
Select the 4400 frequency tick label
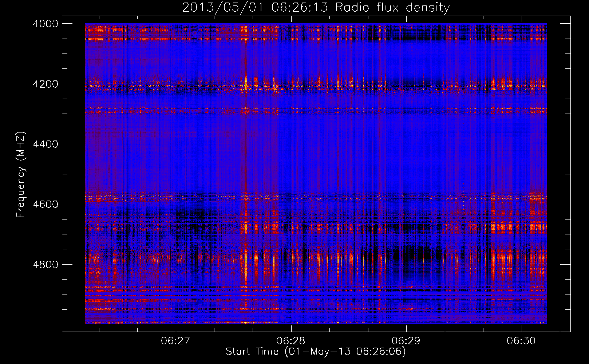click(x=45, y=144)
